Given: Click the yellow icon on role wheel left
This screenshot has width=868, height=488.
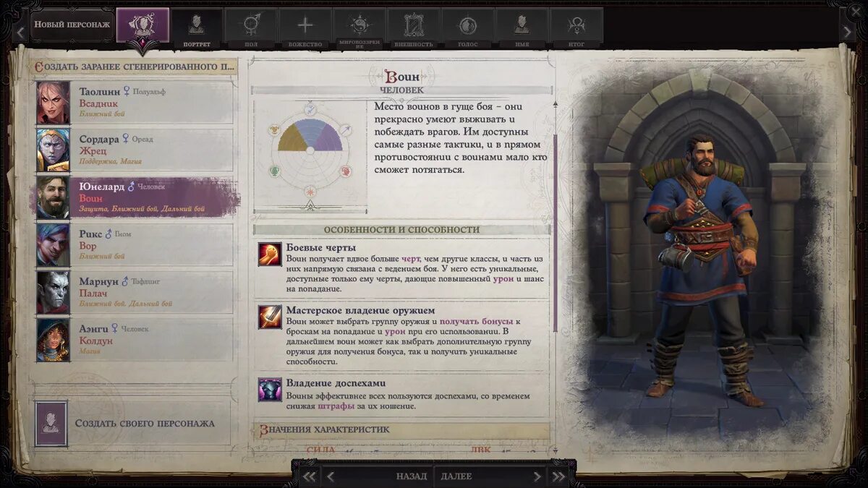Looking at the screenshot, I should 275,130.
